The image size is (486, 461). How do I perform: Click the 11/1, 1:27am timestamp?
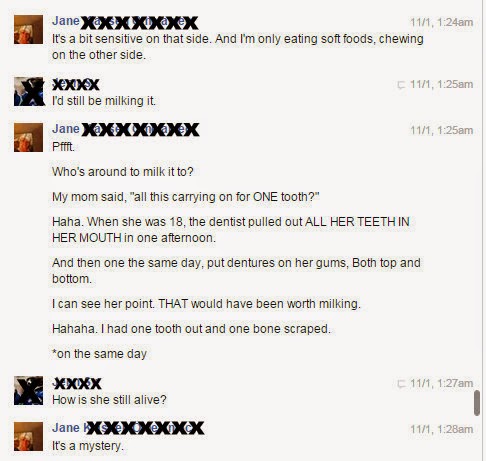[x=441, y=383]
